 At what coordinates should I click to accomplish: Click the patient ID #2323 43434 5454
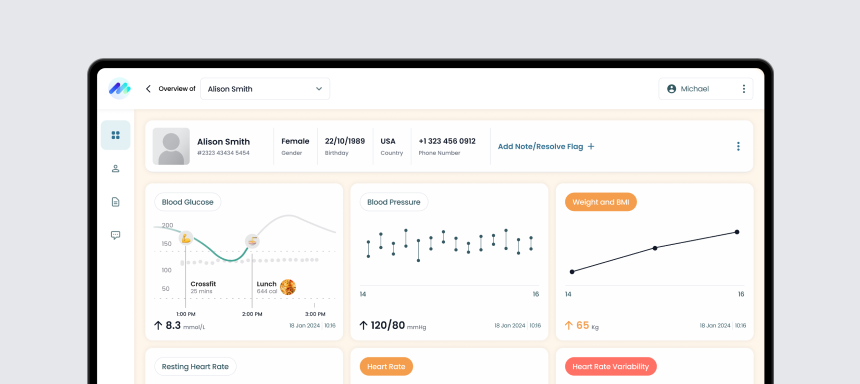pyautogui.click(x=223, y=153)
